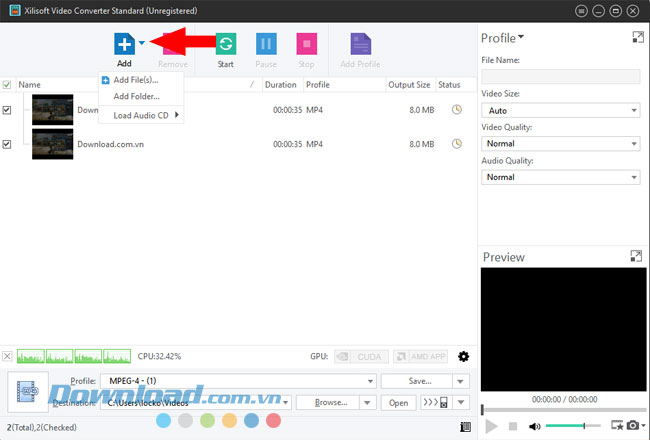Click the snapshot camera icon

pyautogui.click(x=633, y=425)
